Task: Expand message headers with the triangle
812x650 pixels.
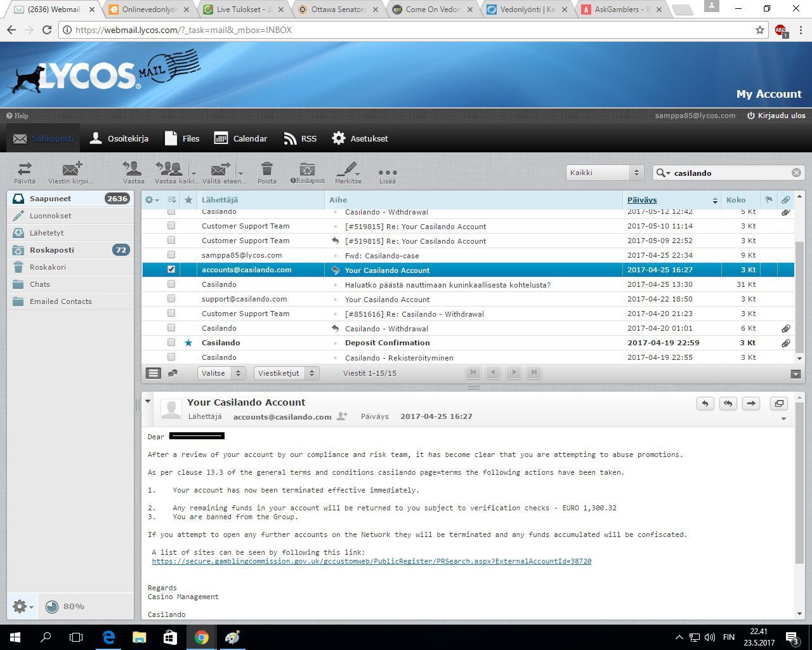Action: click(148, 401)
